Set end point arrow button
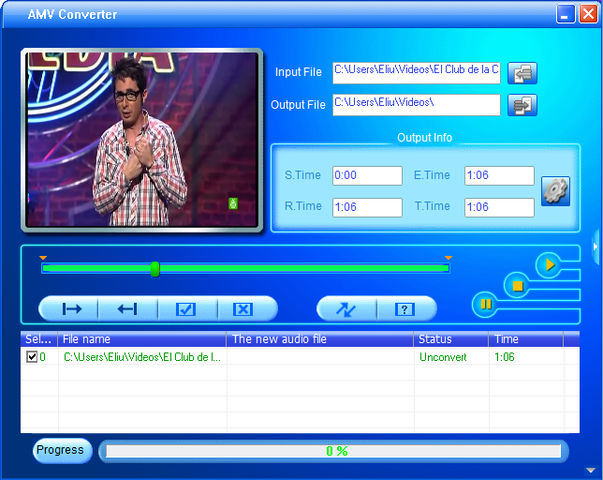This screenshot has width=603, height=480. coord(128,309)
